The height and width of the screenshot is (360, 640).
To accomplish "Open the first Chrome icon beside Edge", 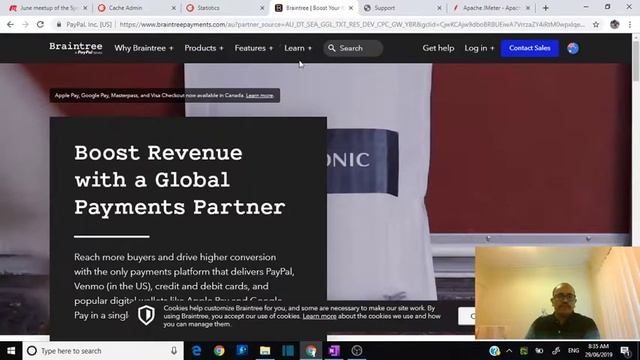I will [x=219, y=351].
